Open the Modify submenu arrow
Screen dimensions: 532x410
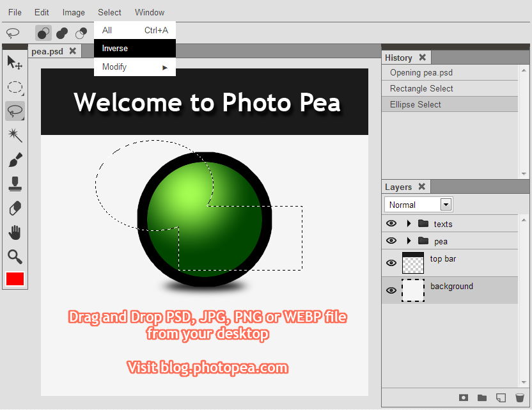[165, 68]
